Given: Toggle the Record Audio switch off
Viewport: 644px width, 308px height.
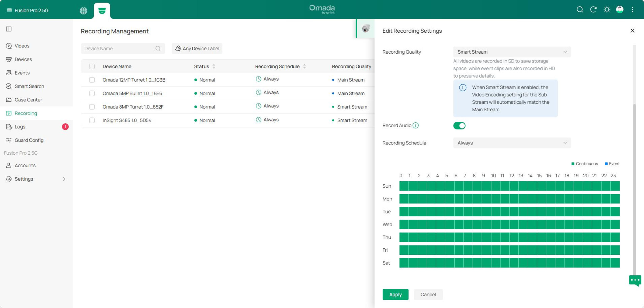Looking at the screenshot, I should 459,126.
